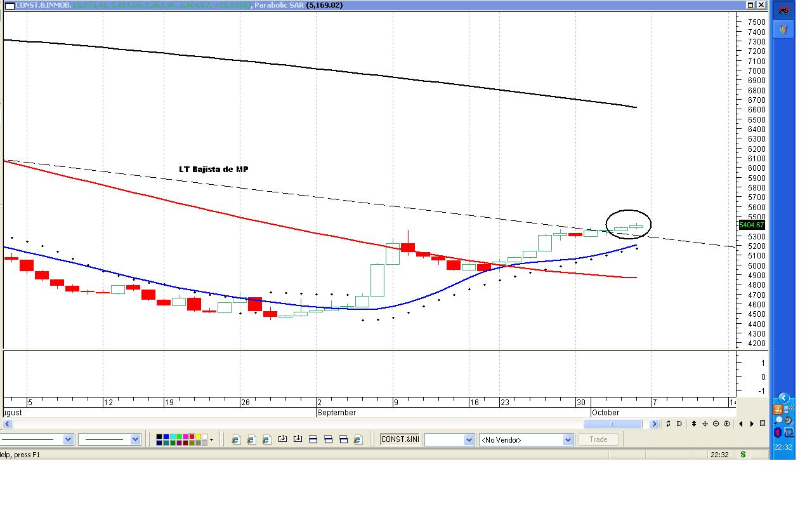Click the first browser page toolbar icon
Screen dimensions: 812x508
(x=236, y=439)
